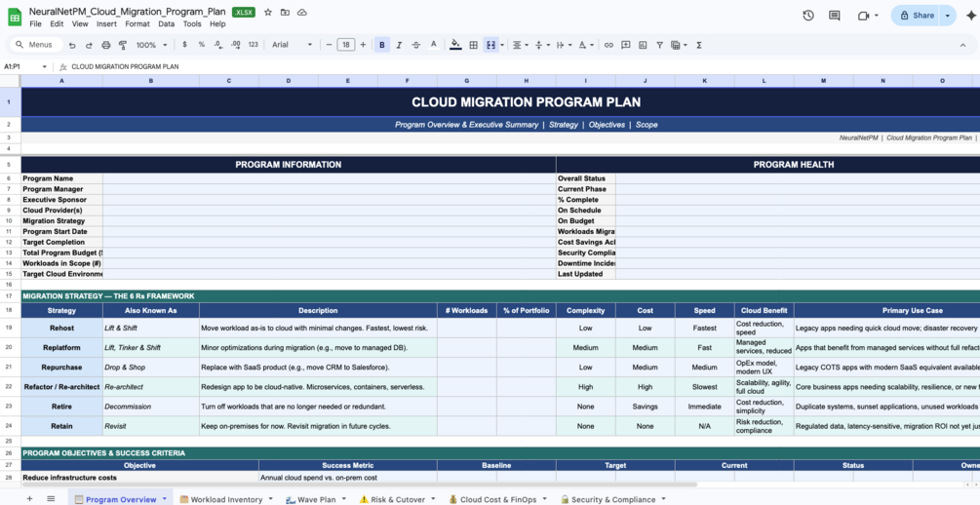Star this spreadsheet
The height and width of the screenshot is (505, 980).
pyautogui.click(x=268, y=12)
